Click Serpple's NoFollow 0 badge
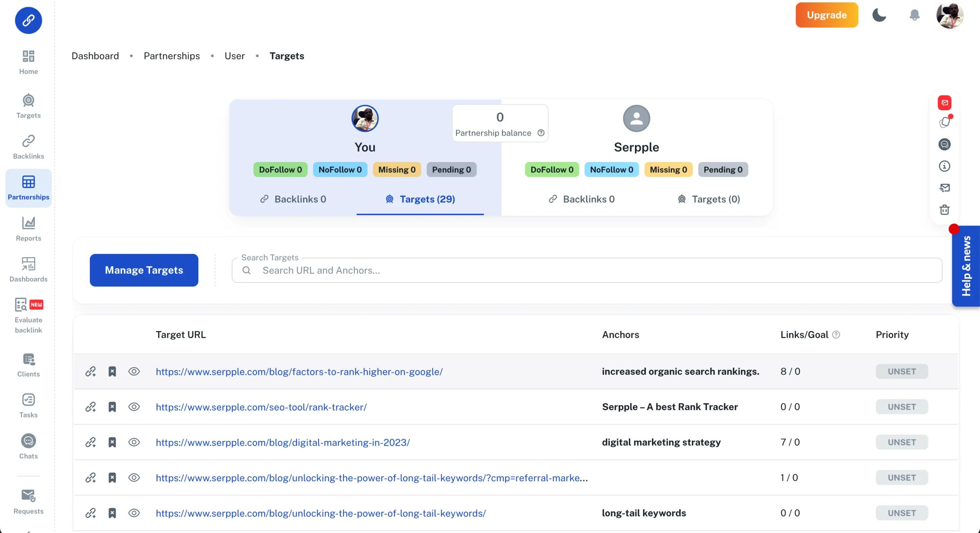The height and width of the screenshot is (533, 980). [612, 170]
